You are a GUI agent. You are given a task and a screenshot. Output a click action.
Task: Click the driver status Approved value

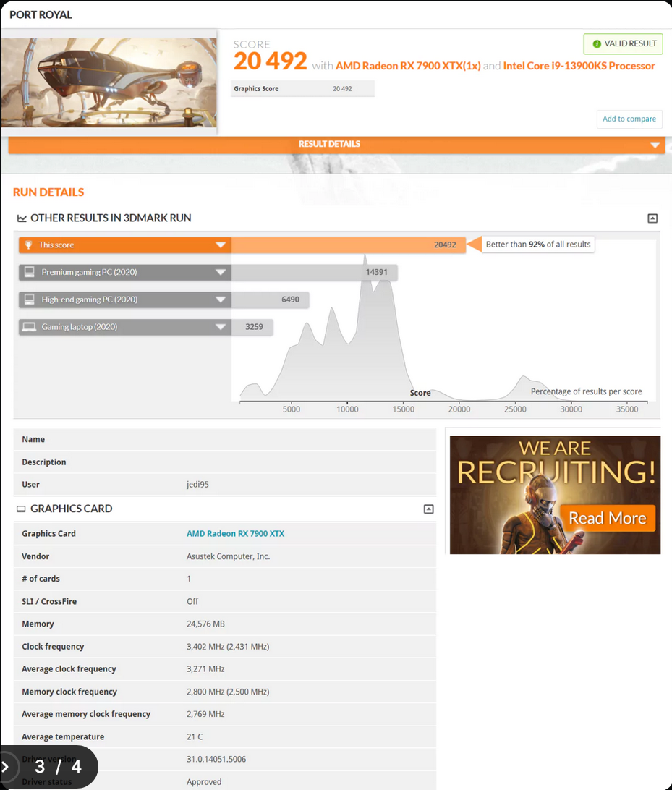pyautogui.click(x=204, y=782)
